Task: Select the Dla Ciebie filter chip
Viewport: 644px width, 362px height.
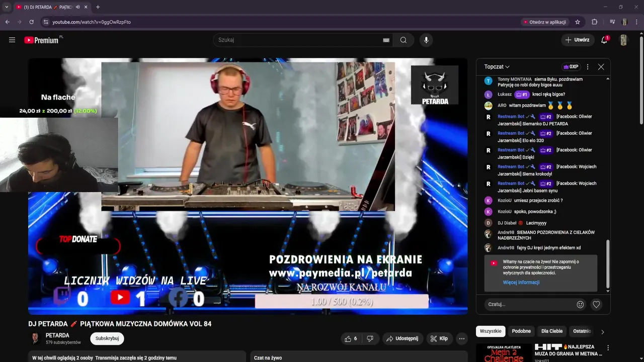Action: coord(552,331)
